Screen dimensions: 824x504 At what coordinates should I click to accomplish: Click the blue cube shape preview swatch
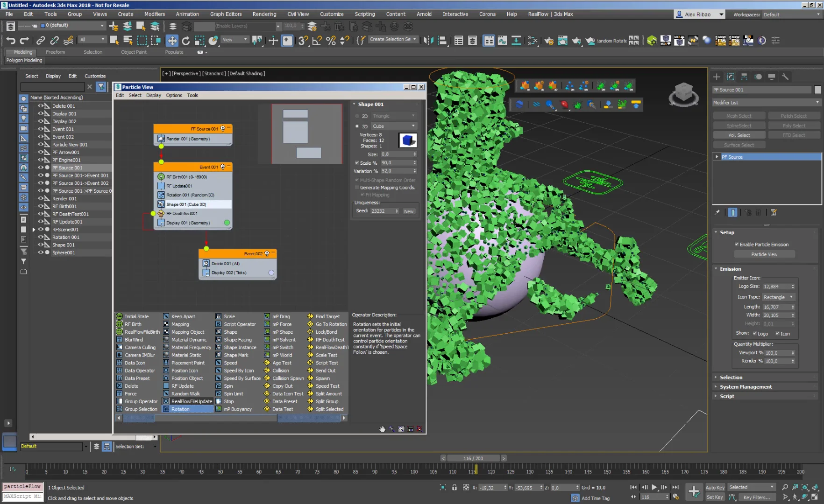tap(408, 140)
